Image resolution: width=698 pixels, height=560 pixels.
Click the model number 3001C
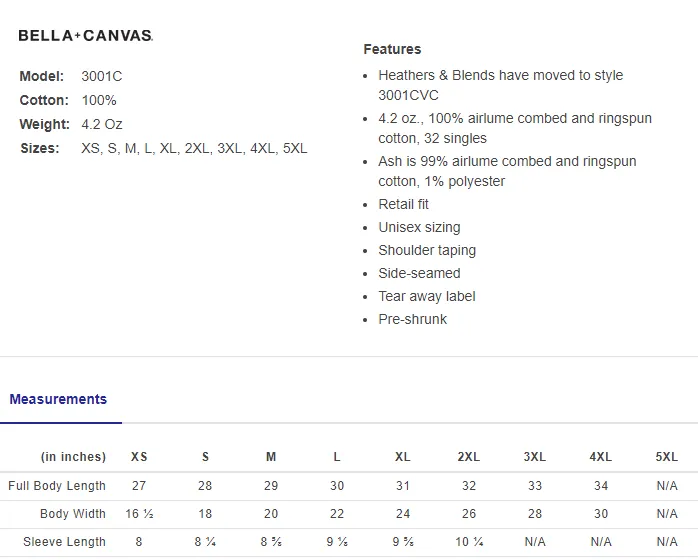click(x=101, y=76)
